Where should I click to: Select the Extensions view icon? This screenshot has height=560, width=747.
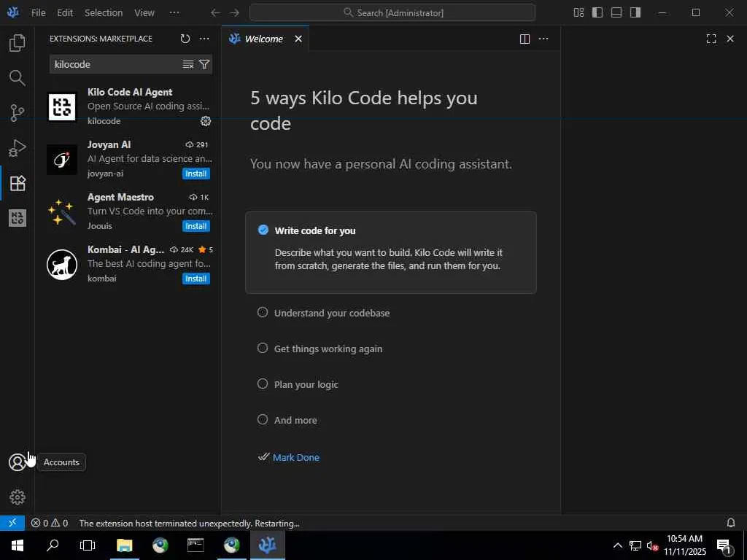pos(18,183)
